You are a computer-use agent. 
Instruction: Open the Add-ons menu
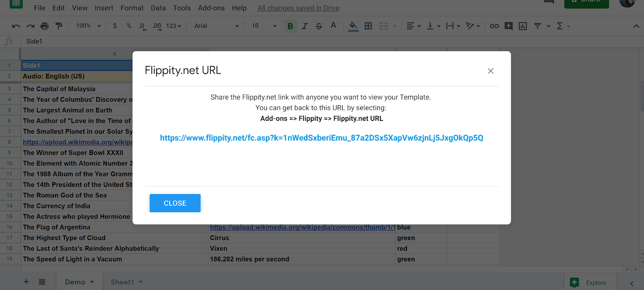tap(211, 8)
